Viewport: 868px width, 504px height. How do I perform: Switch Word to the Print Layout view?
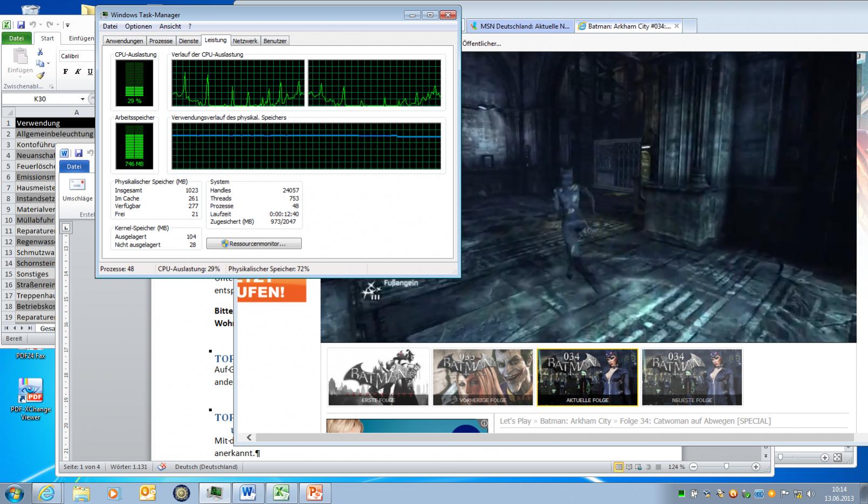(619, 467)
